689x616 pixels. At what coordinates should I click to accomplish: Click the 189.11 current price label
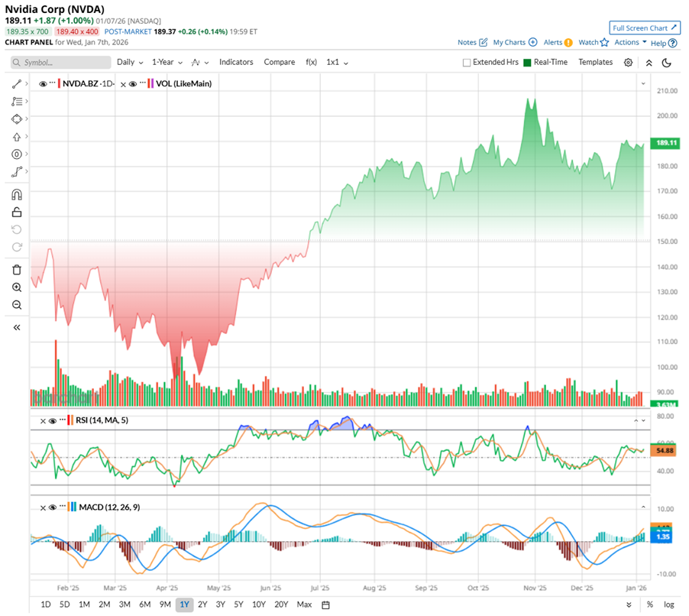tap(666, 143)
